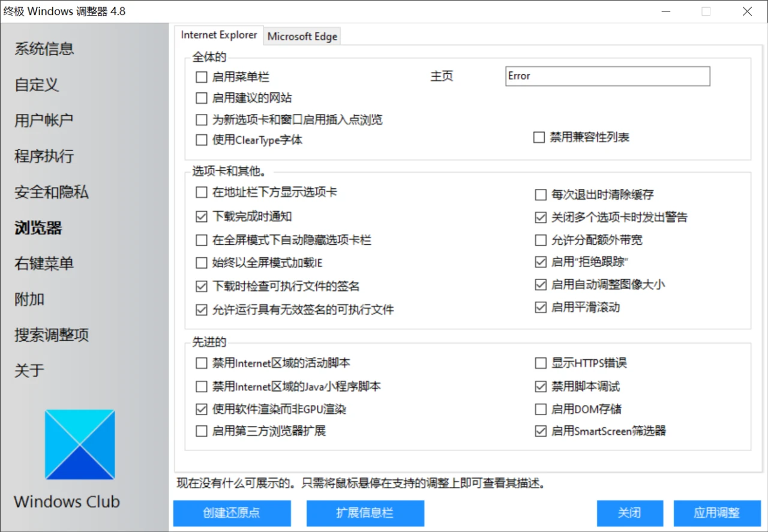
Task: Enable the 启用DOM存储 checkbox
Action: point(541,409)
